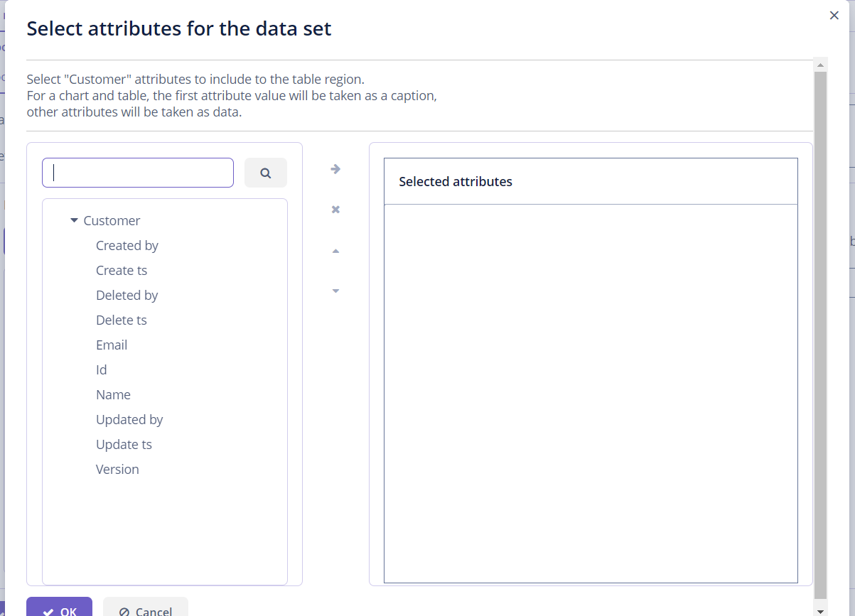Viewport: 855px width, 616px height.
Task: Click the prohibition icon on the Cancel button
Action: point(125,612)
